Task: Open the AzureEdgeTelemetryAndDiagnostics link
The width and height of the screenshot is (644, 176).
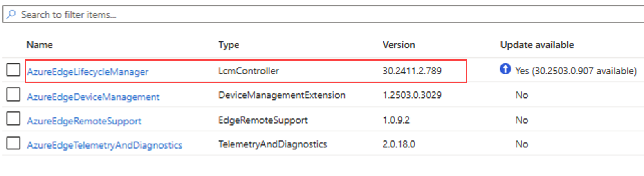Action: coord(105,145)
